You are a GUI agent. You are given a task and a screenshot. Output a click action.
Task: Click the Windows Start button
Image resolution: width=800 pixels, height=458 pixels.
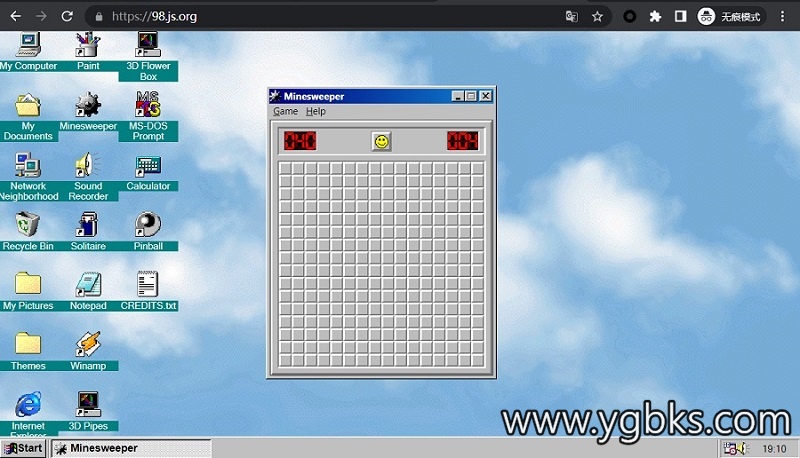[x=23, y=448]
